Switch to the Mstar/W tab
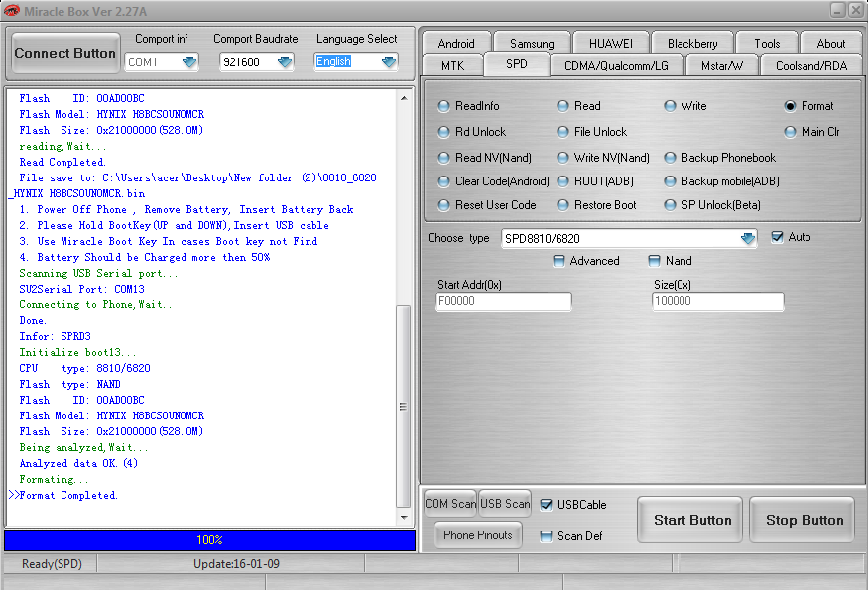 point(722,65)
